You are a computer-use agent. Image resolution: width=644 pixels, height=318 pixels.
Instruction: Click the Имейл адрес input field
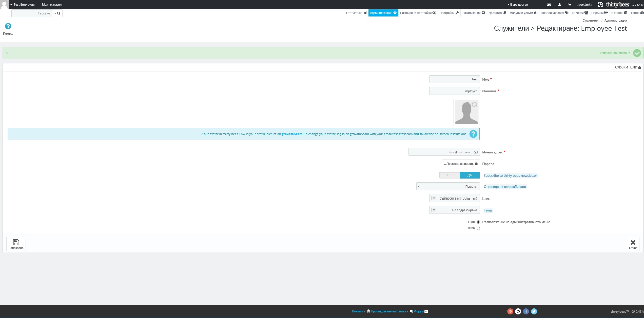click(x=440, y=152)
